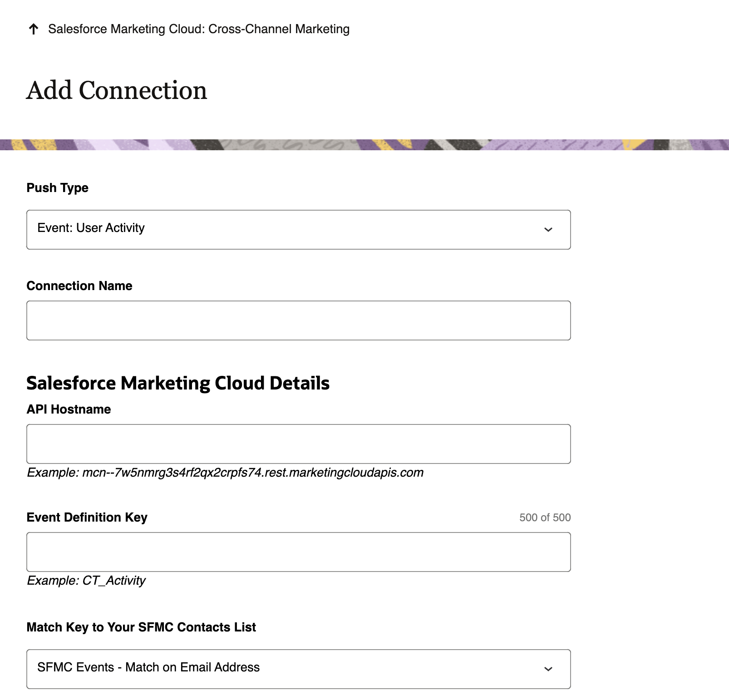Screen dimensions: 729x700
Task: Click the Connection Name label
Action: coord(79,286)
